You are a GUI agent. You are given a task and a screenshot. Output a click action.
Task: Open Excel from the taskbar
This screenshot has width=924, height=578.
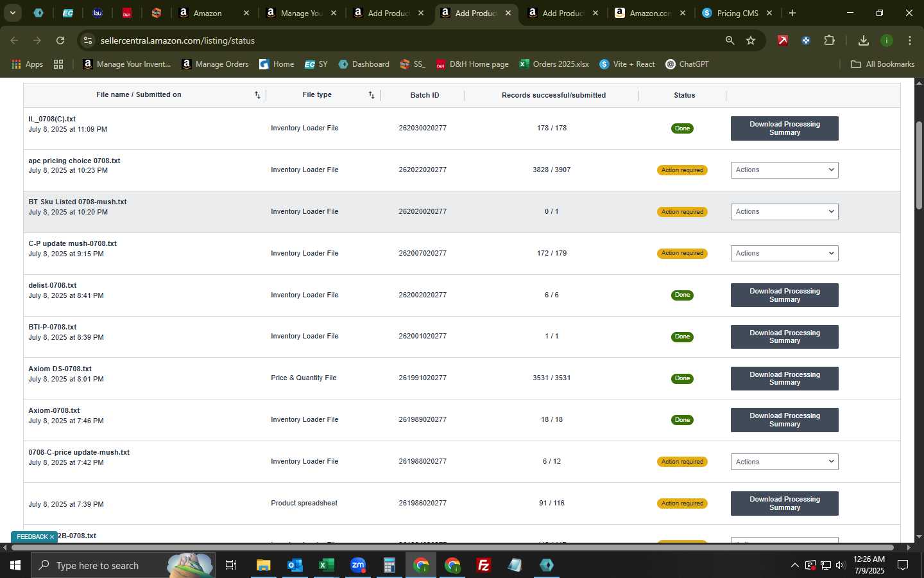pos(327,565)
